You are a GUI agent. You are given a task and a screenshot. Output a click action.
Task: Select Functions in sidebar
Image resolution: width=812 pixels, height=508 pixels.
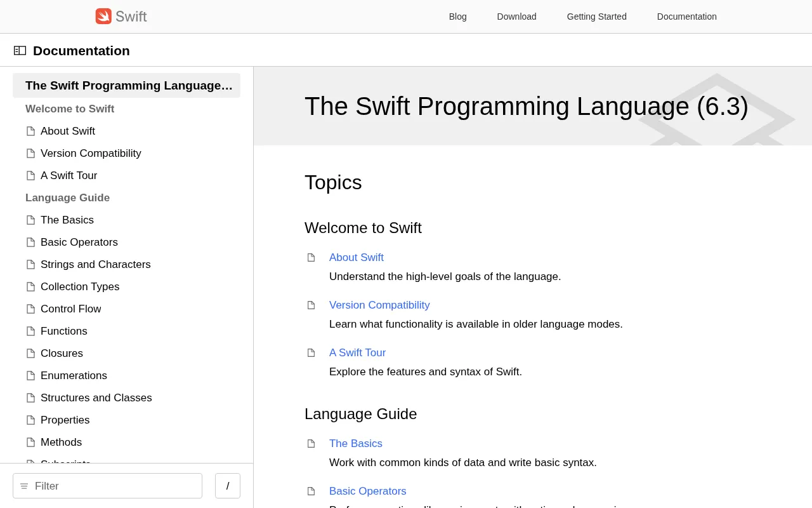point(64,331)
